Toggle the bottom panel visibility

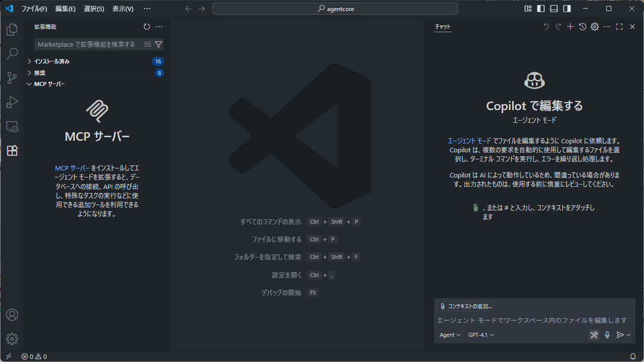coord(554,9)
